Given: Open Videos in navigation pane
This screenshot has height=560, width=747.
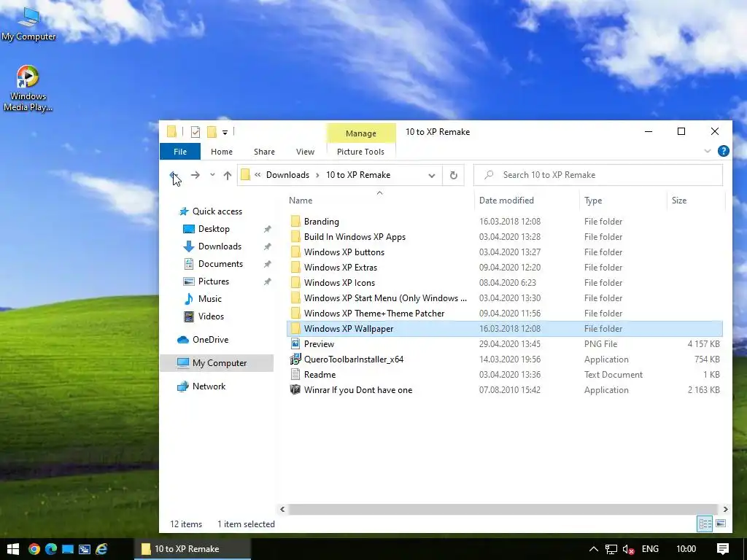Looking at the screenshot, I should pyautogui.click(x=211, y=316).
